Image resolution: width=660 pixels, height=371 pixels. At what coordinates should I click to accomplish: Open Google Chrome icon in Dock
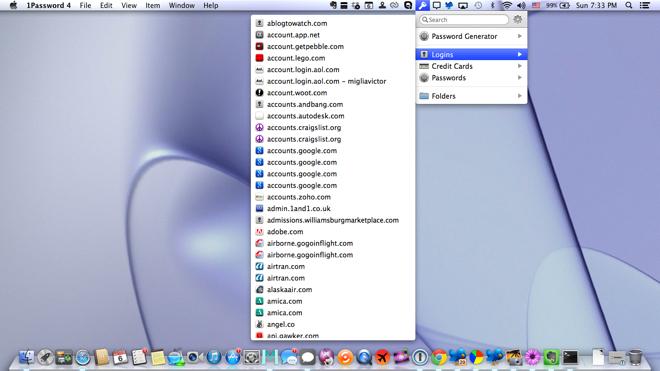pyautogui.click(x=439, y=358)
